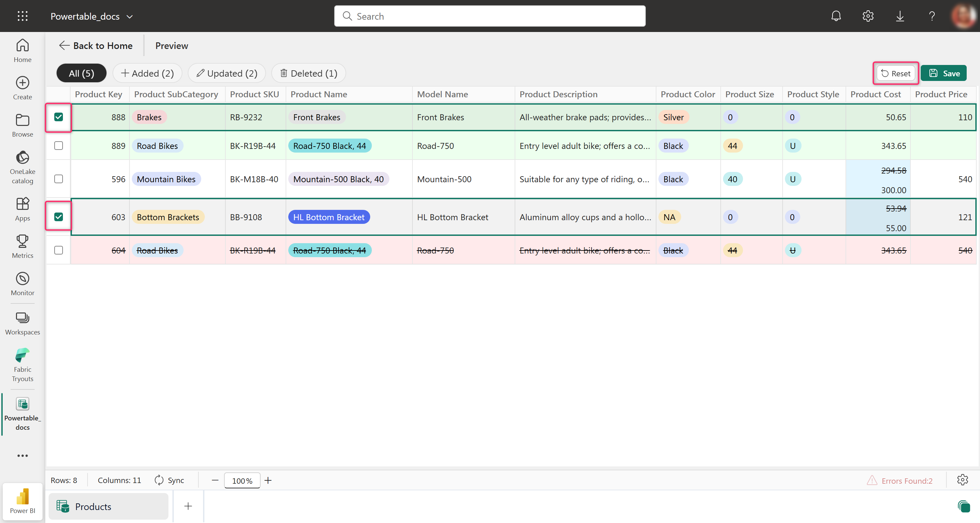
Task: Open Fabric Tryouts in the sidebar
Action: (22, 365)
